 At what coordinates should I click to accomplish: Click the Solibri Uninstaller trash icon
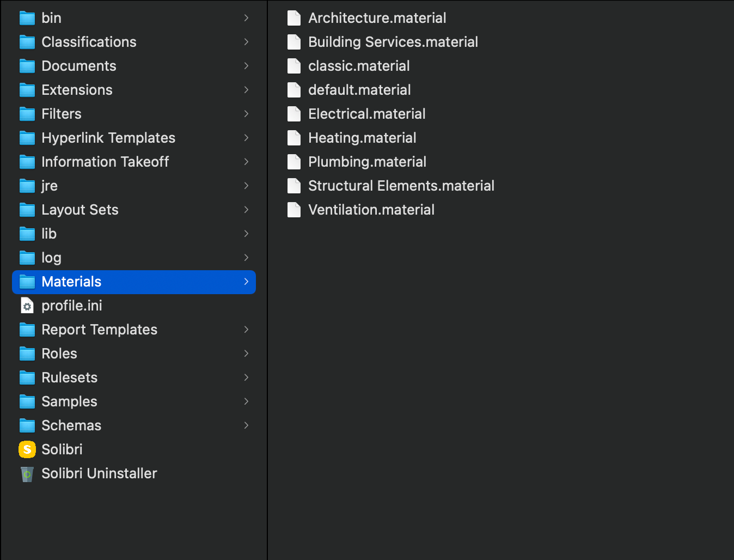coord(27,474)
